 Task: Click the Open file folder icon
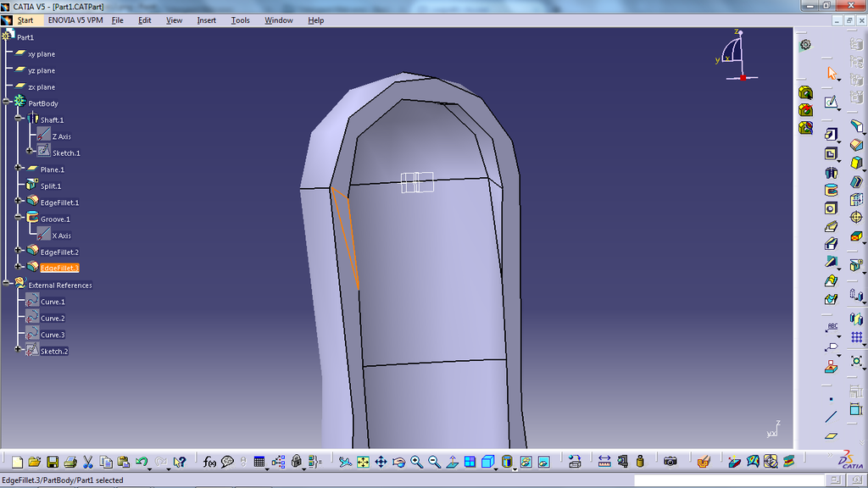(35, 462)
